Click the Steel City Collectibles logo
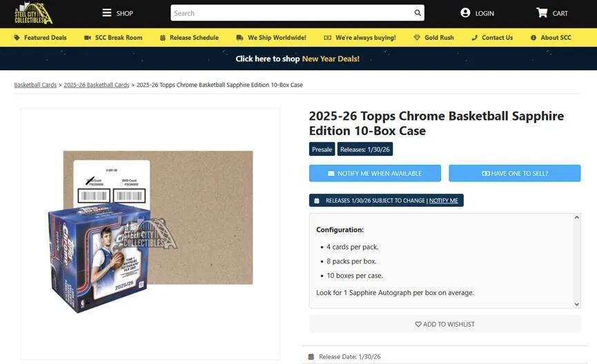 [x=33, y=14]
